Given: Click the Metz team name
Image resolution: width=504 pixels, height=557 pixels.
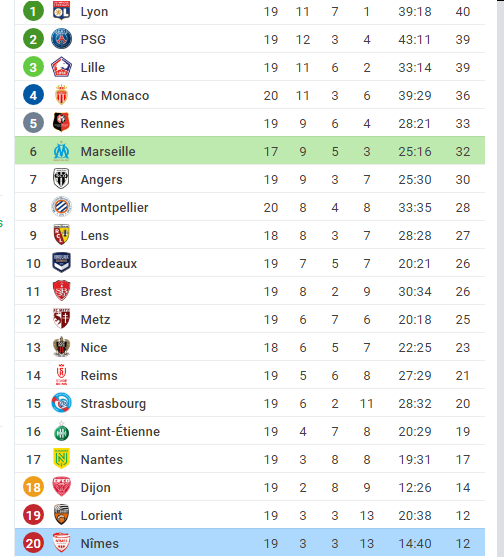Looking at the screenshot, I should [95, 320].
